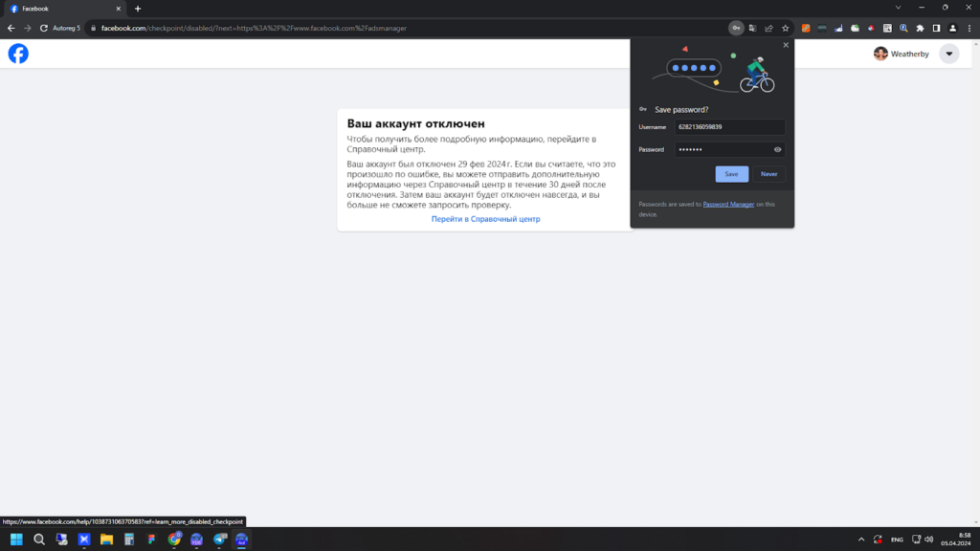Viewport: 980px width, 551px height.
Task: Open the volume speaker tray icon
Action: tap(928, 540)
